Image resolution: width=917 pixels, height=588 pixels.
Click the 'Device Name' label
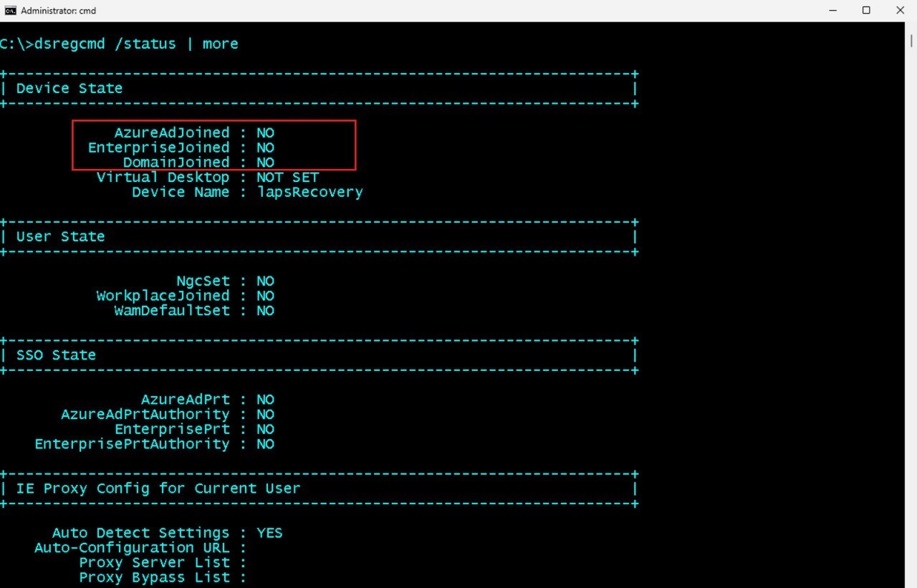tap(181, 192)
